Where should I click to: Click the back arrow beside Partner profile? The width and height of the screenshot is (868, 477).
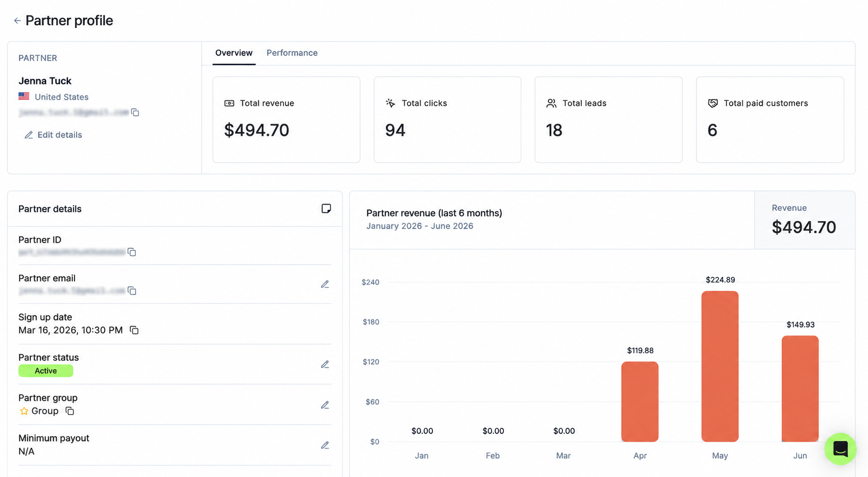coord(17,21)
